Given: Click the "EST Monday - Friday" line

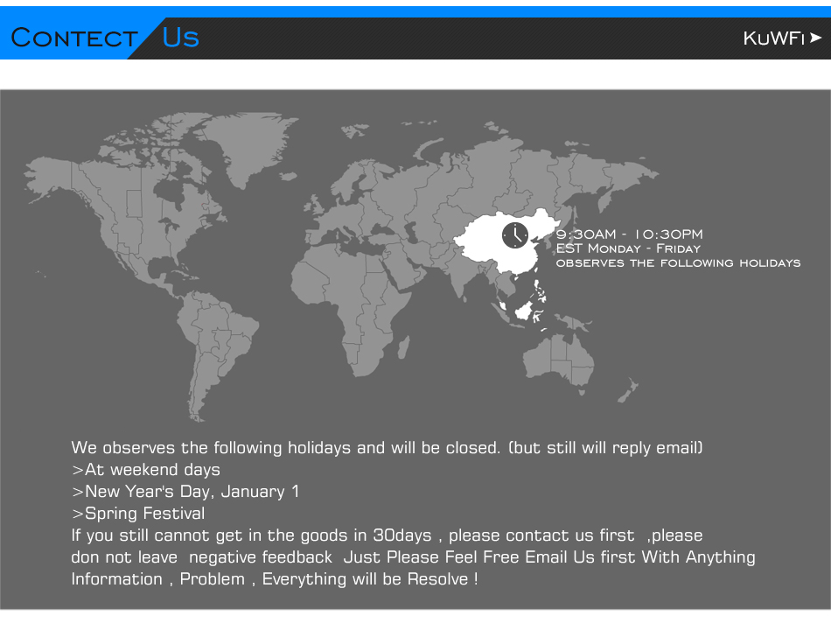Looking at the screenshot, I should (x=628, y=248).
